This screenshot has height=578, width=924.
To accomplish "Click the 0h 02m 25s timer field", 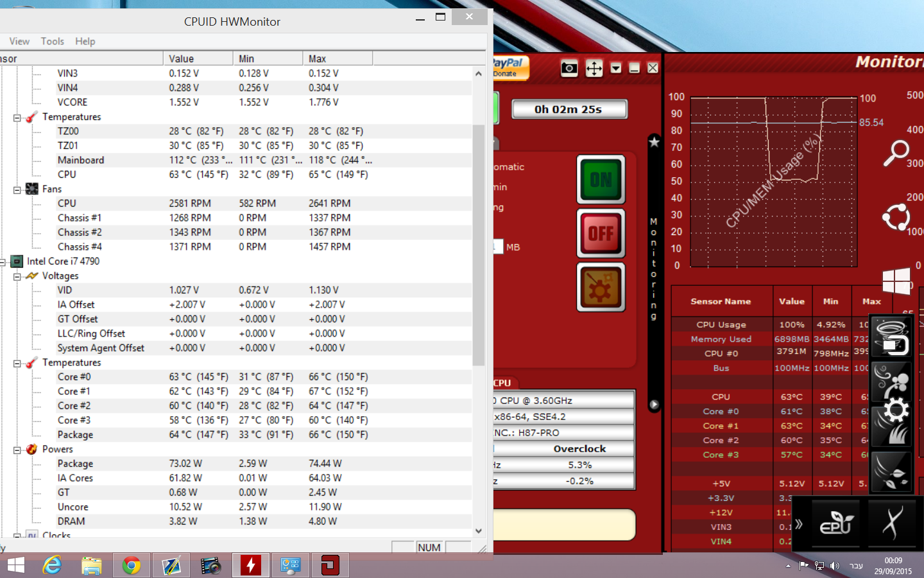I will point(569,109).
